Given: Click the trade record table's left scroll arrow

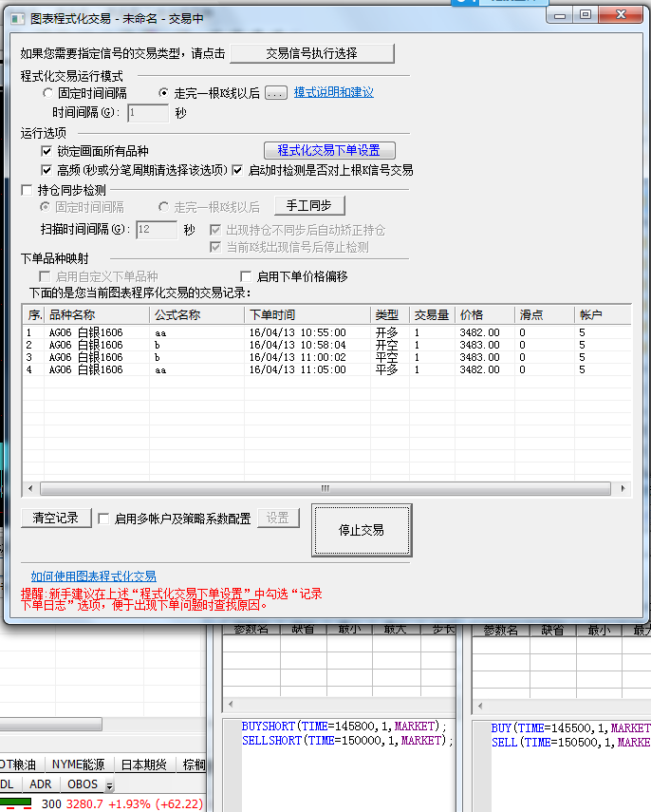Looking at the screenshot, I should [28, 488].
